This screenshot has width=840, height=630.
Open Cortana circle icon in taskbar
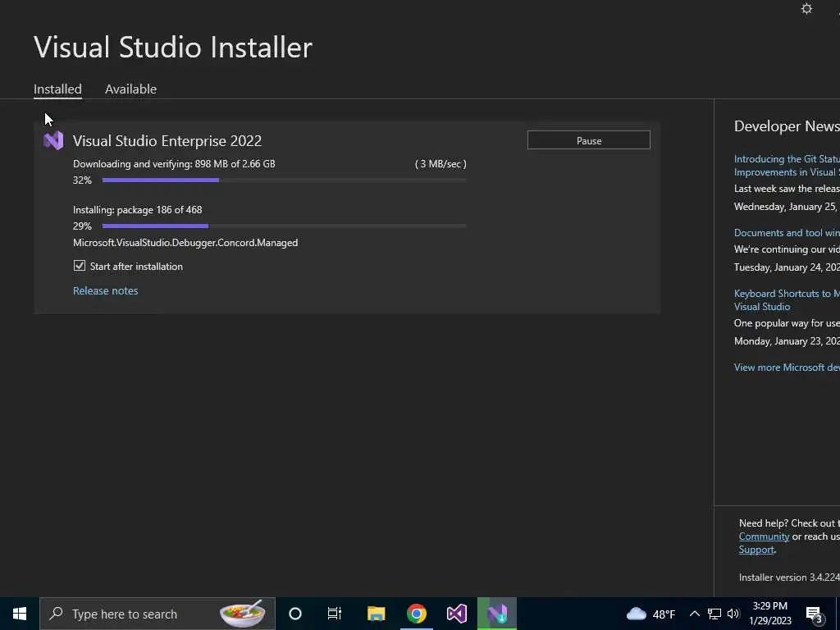pyautogui.click(x=295, y=614)
